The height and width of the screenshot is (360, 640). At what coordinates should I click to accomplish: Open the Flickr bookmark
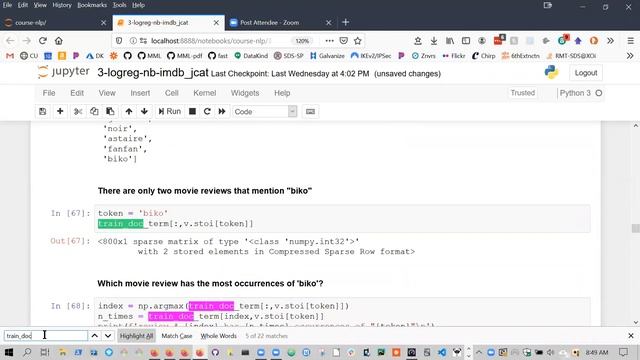pyautogui.click(x=454, y=56)
